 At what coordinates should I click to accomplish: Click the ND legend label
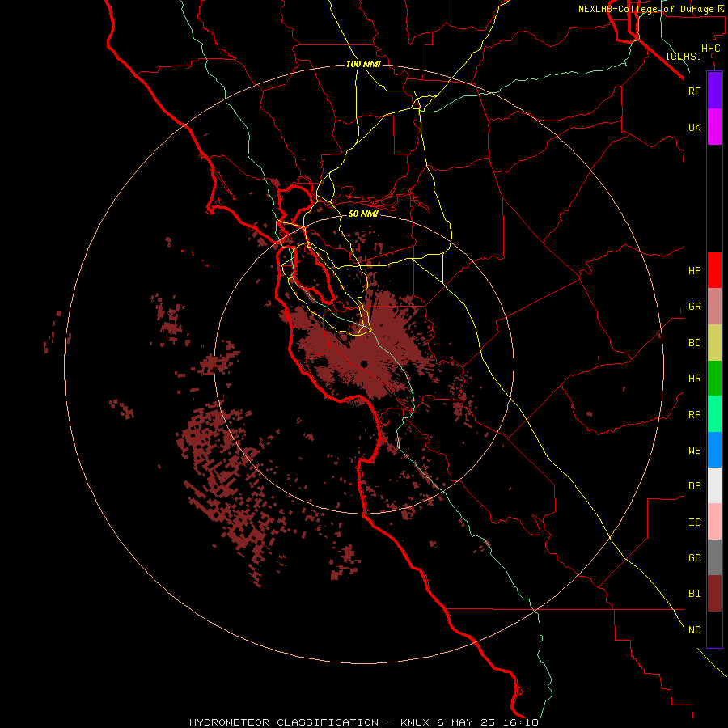pyautogui.click(x=694, y=629)
